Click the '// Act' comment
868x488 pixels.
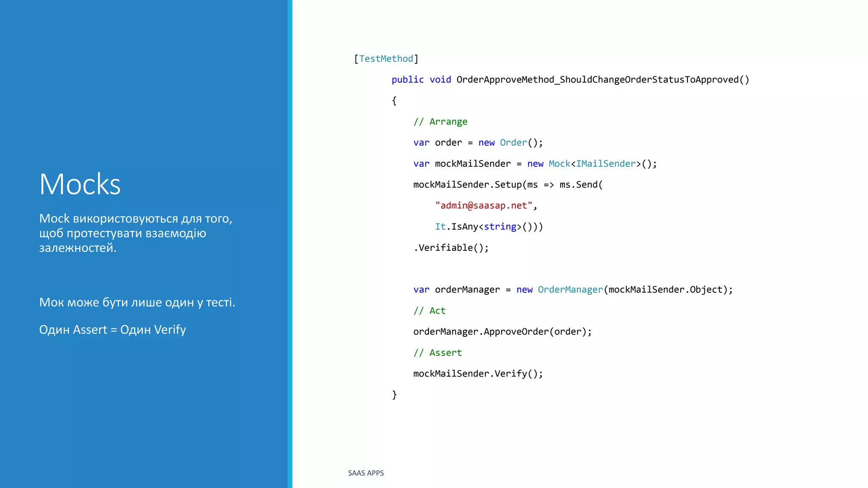(x=429, y=311)
